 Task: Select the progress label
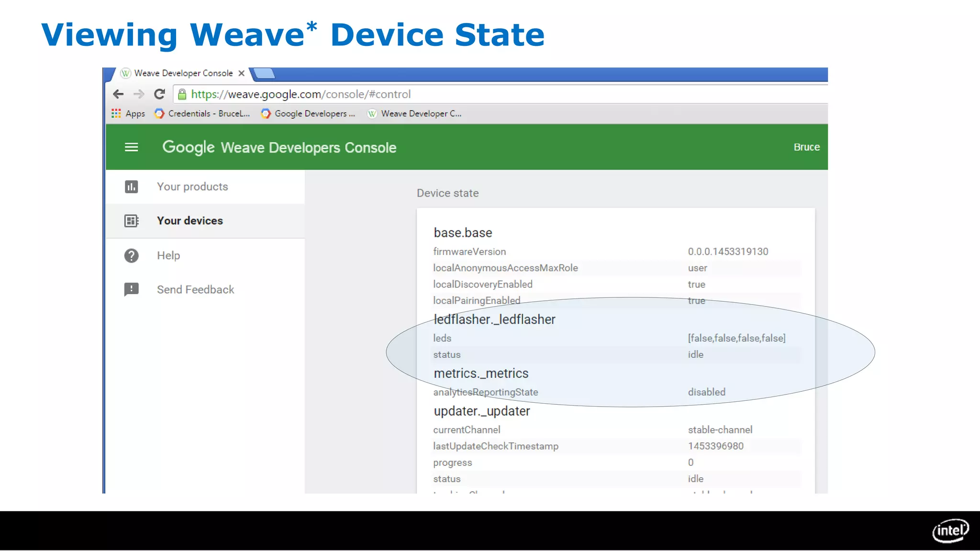pyautogui.click(x=453, y=463)
